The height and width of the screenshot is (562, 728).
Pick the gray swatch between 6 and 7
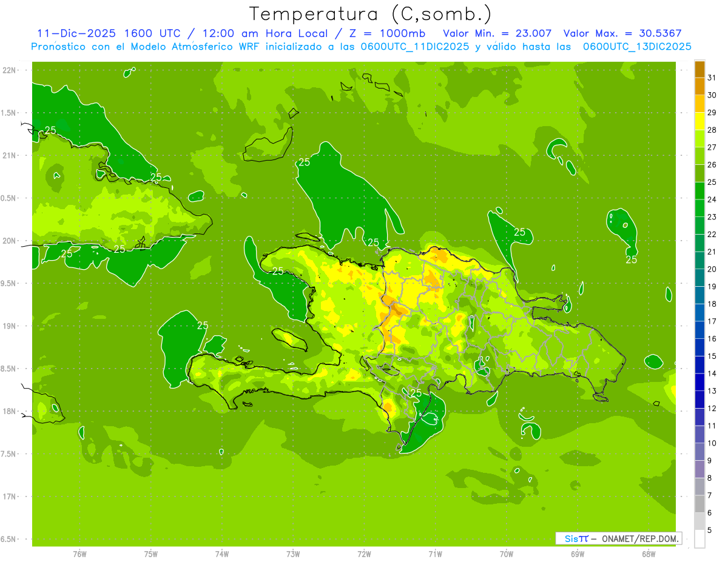coord(699,504)
